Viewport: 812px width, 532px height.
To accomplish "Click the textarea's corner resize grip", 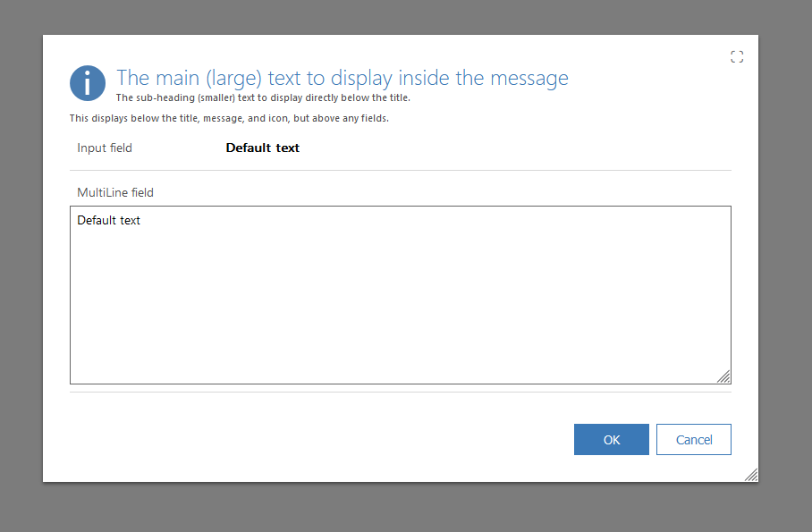I will click(723, 376).
